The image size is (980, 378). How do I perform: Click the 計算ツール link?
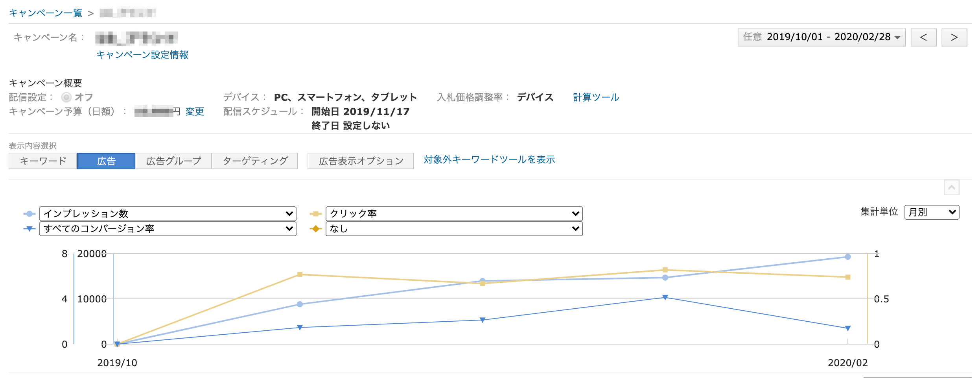596,97
